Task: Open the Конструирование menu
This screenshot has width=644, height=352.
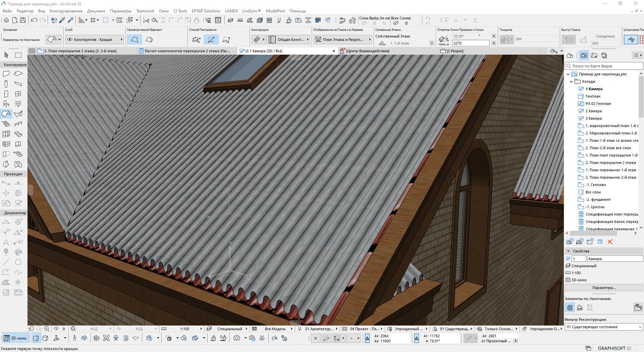Action: [x=66, y=11]
